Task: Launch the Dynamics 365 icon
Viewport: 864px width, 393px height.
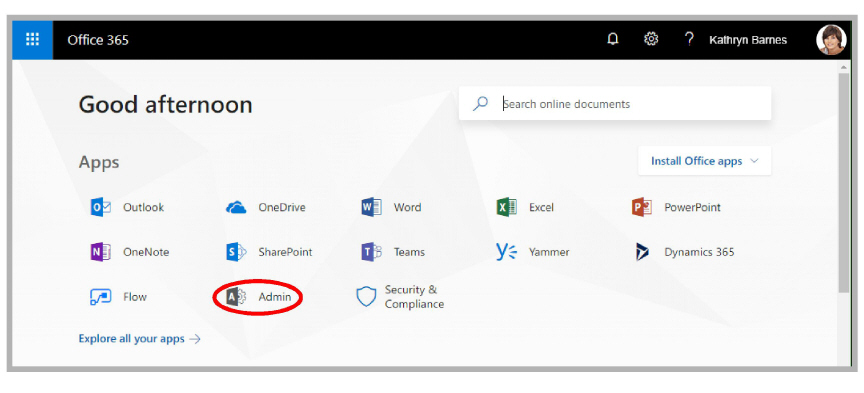Action: [642, 252]
